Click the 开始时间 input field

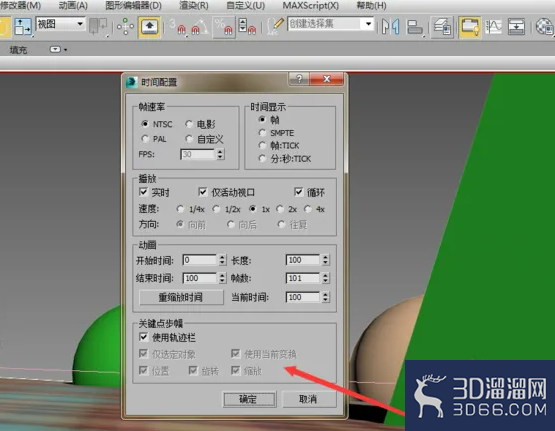click(x=200, y=260)
